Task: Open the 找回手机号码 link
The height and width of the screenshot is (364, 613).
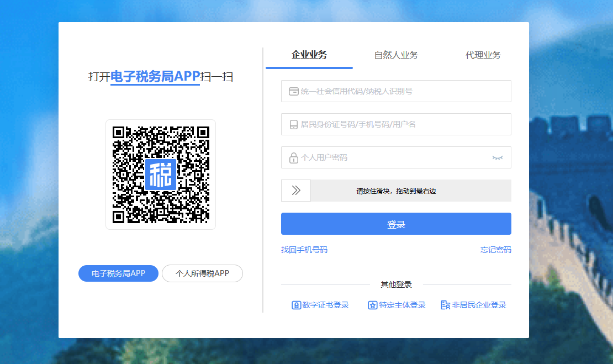Action: (x=304, y=250)
